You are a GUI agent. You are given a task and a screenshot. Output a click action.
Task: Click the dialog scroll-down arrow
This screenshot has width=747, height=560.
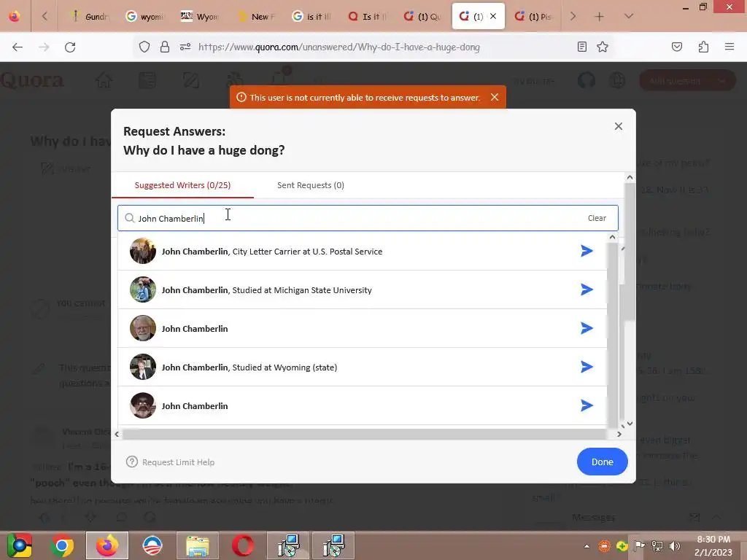pyautogui.click(x=630, y=424)
